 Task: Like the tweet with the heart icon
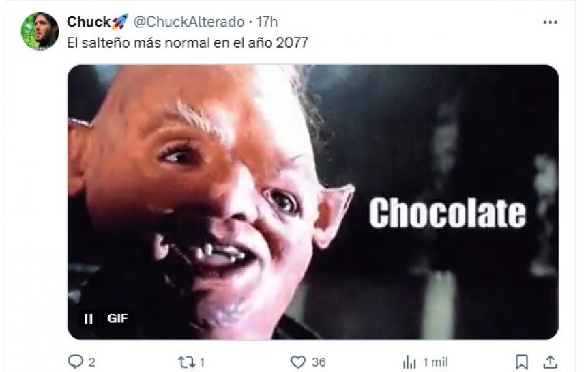(298, 362)
